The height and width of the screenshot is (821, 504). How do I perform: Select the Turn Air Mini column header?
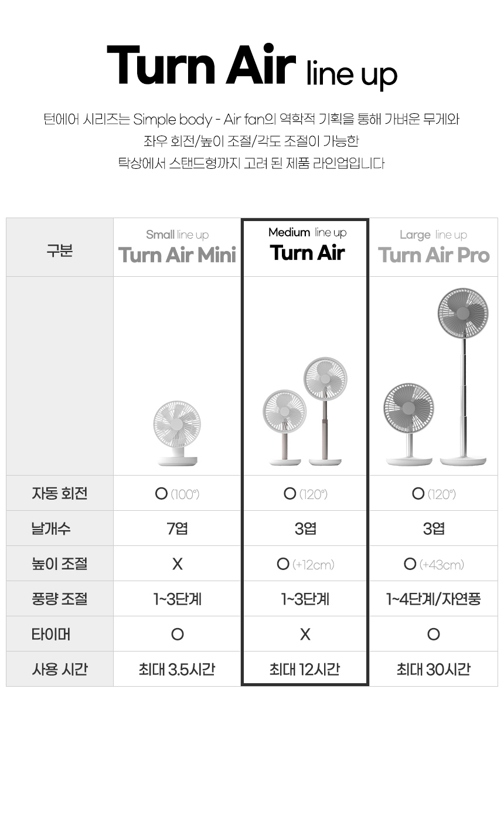(177, 247)
